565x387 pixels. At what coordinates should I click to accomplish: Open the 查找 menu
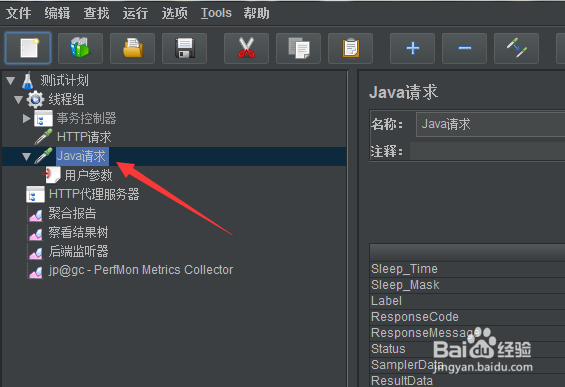point(96,13)
